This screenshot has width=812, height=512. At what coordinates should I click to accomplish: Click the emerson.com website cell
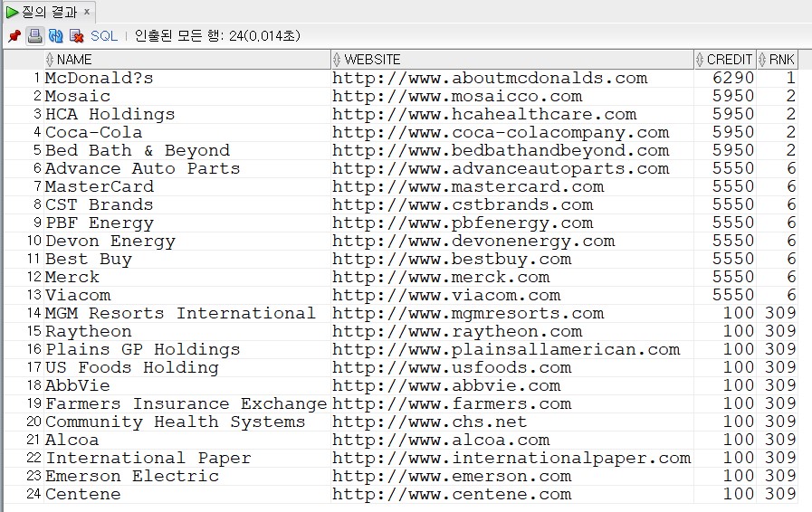[x=512, y=477]
